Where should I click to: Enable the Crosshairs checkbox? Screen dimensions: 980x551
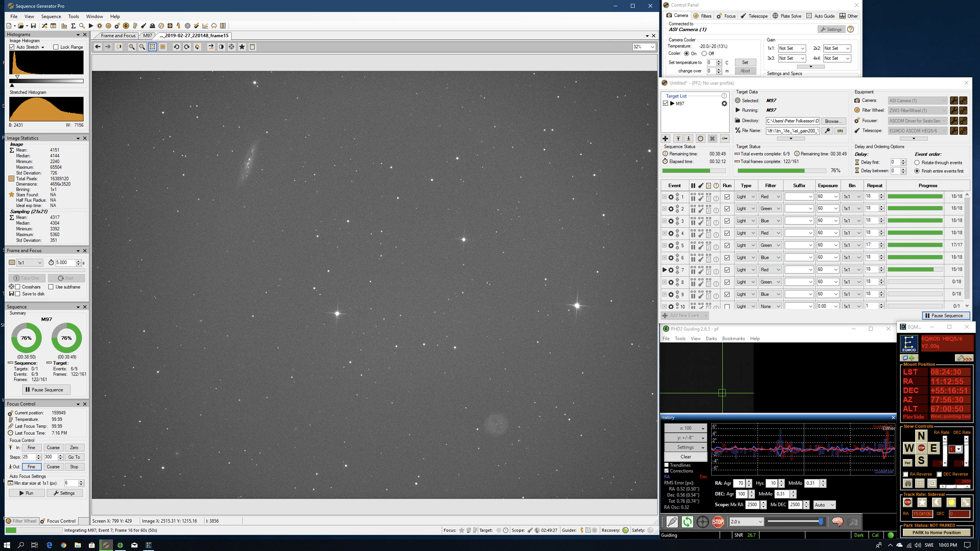[17, 287]
